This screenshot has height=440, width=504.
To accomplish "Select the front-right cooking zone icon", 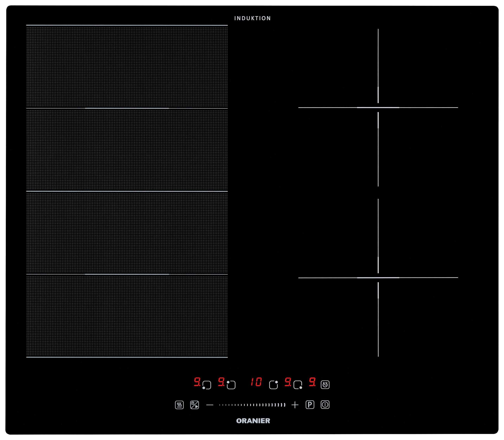I will [298, 385].
